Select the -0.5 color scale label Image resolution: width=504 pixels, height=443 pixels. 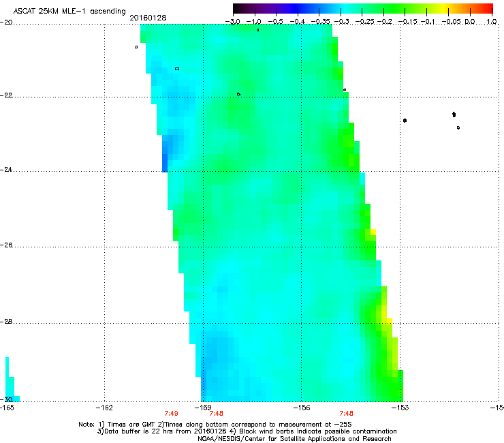pyautogui.click(x=275, y=22)
